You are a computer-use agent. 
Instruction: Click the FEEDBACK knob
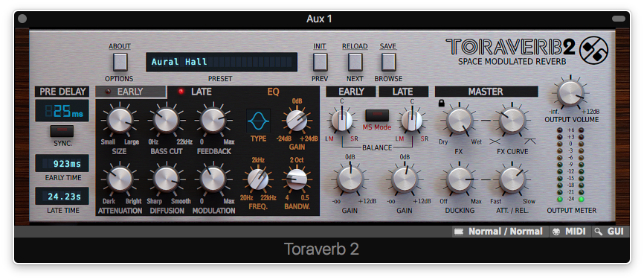click(213, 120)
